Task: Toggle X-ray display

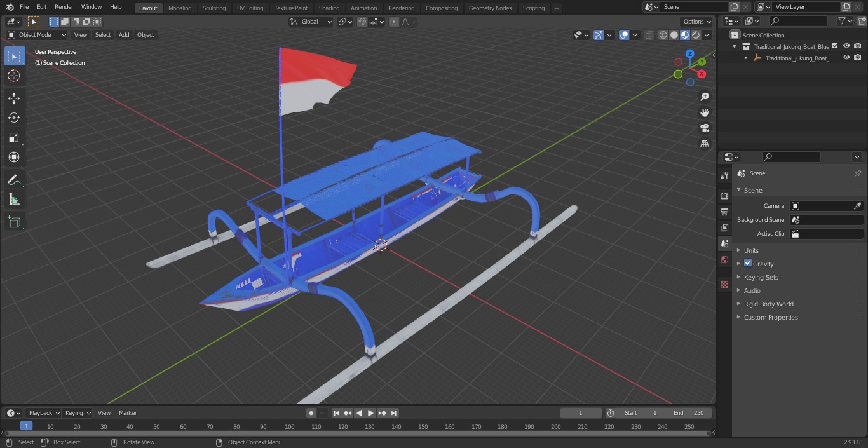Action: click(x=649, y=35)
